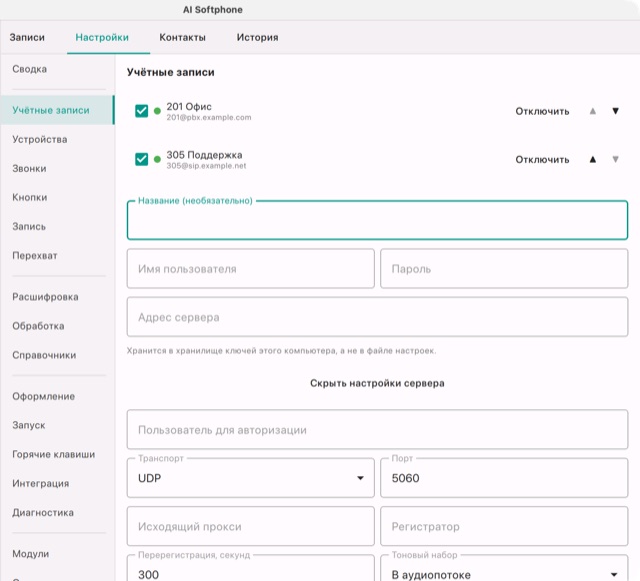640x581 pixels.
Task: Open Перехват settings section
Action: click(x=57, y=256)
